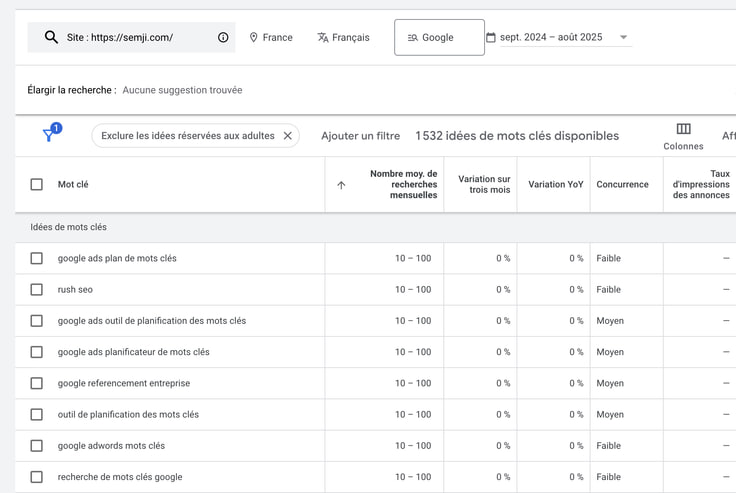736x493 pixels.
Task: Check recherche de mots clés google row
Action: click(37, 477)
